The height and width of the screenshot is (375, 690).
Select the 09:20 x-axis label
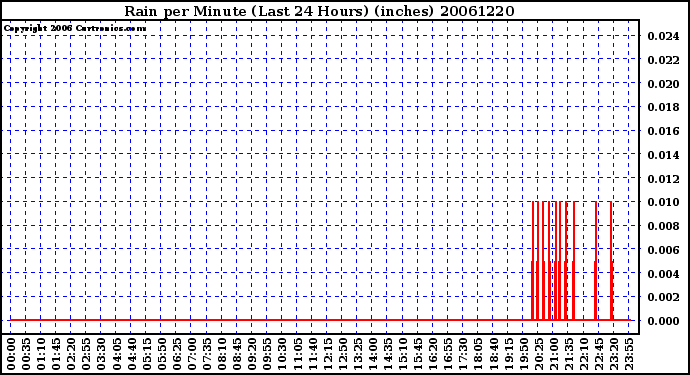click(x=252, y=354)
